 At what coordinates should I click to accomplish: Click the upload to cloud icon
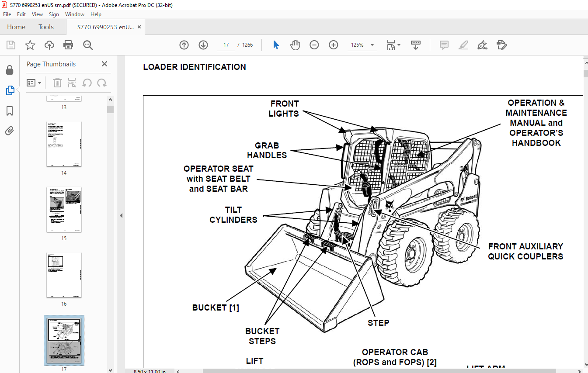point(49,45)
